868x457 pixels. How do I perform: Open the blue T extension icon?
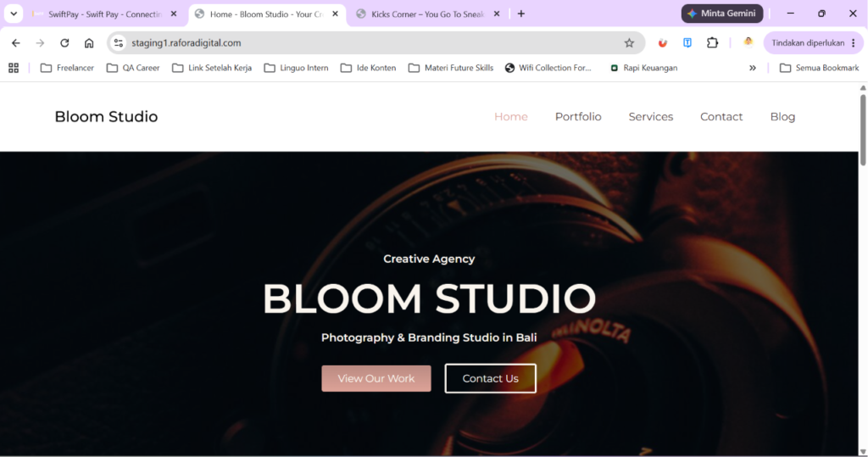[687, 42]
